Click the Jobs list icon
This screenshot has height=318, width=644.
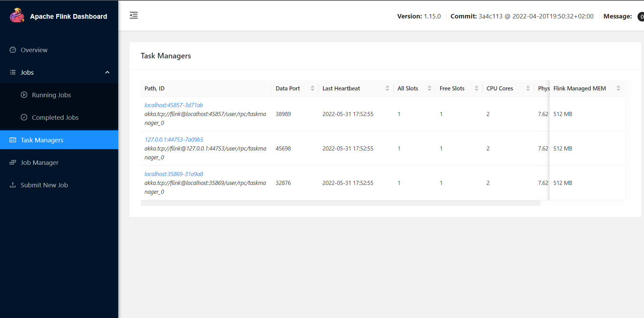13,72
